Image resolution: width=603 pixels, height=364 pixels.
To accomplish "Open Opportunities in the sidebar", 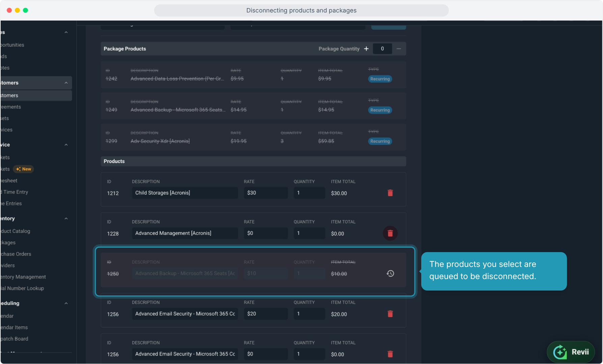I will pyautogui.click(x=12, y=45).
